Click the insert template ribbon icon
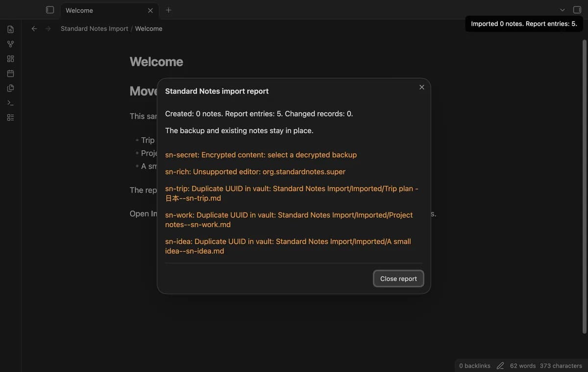 [x=10, y=88]
